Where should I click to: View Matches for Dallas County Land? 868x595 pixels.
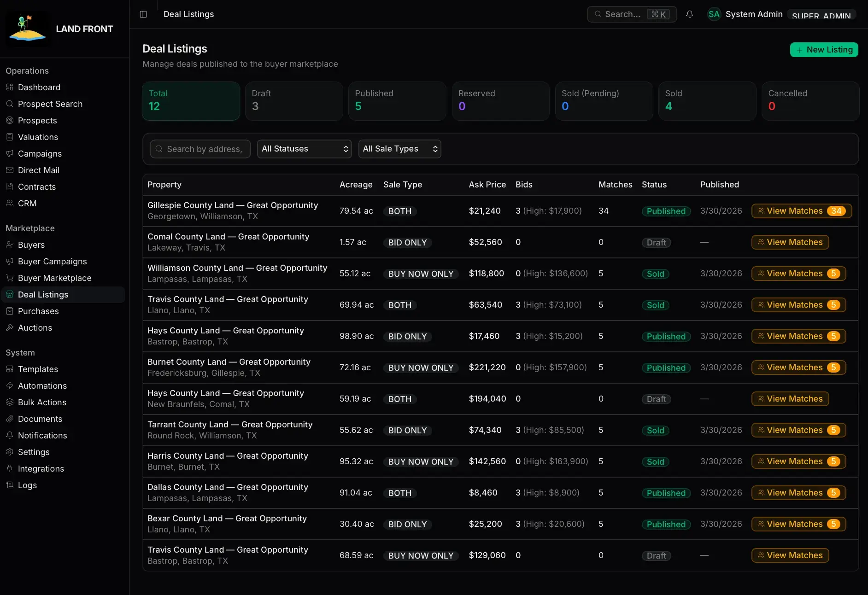click(799, 493)
